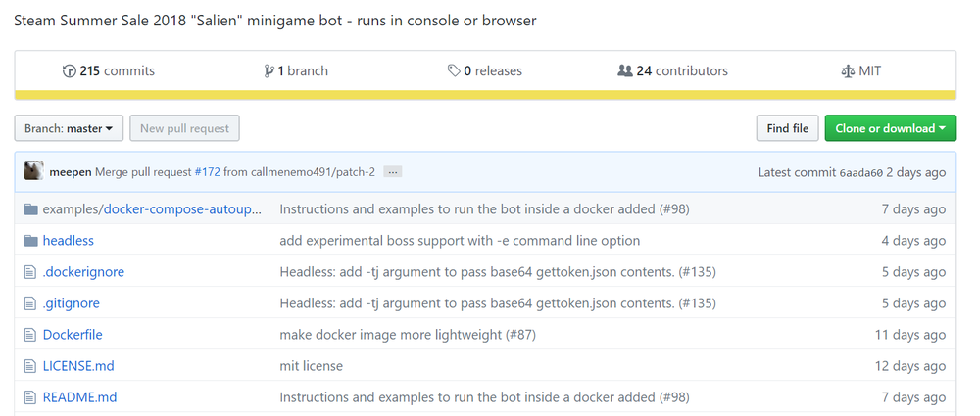Viewport: 980px width, 416px height.
Task: Open the .dockerignore file
Action: click(x=83, y=272)
